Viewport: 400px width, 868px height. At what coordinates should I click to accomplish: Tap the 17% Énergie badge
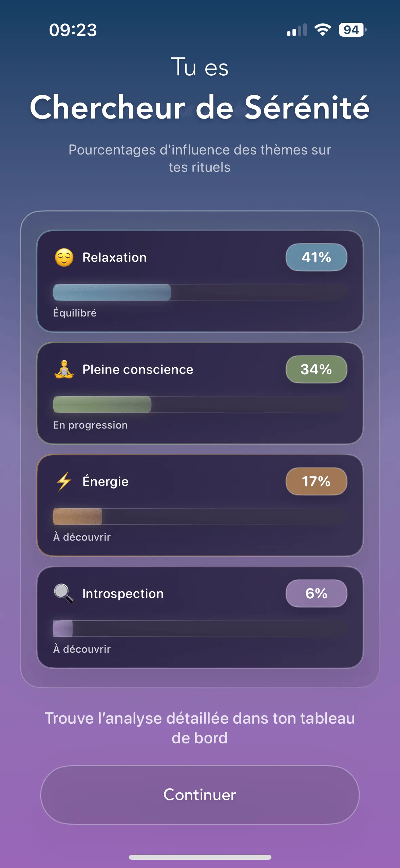click(316, 481)
